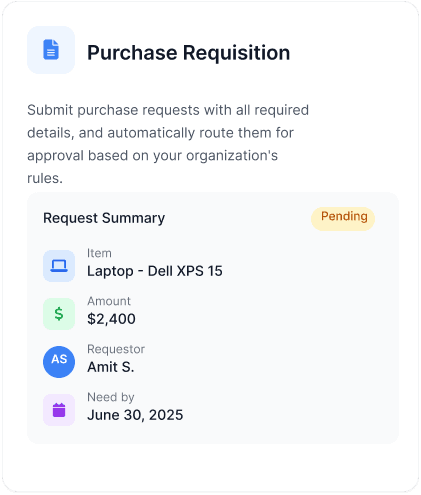Click the Submit purchase requests description text
The width and height of the screenshot is (421, 495).
tap(168, 144)
